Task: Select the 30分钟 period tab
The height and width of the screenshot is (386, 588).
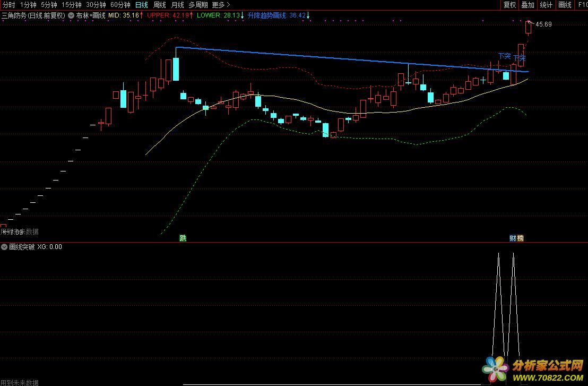Action: tap(96, 5)
